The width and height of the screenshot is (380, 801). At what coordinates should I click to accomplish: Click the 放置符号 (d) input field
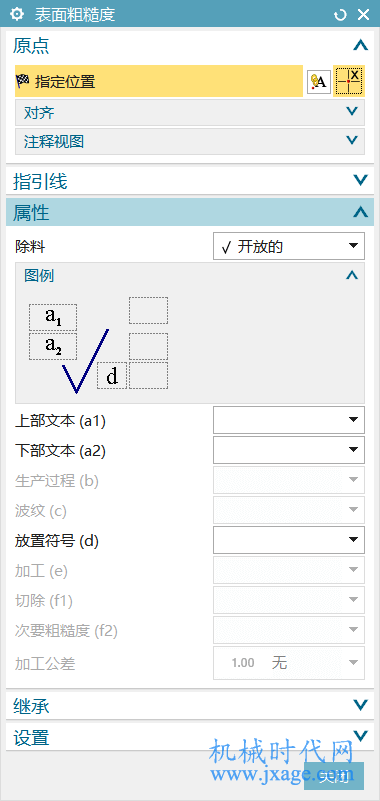click(289, 540)
